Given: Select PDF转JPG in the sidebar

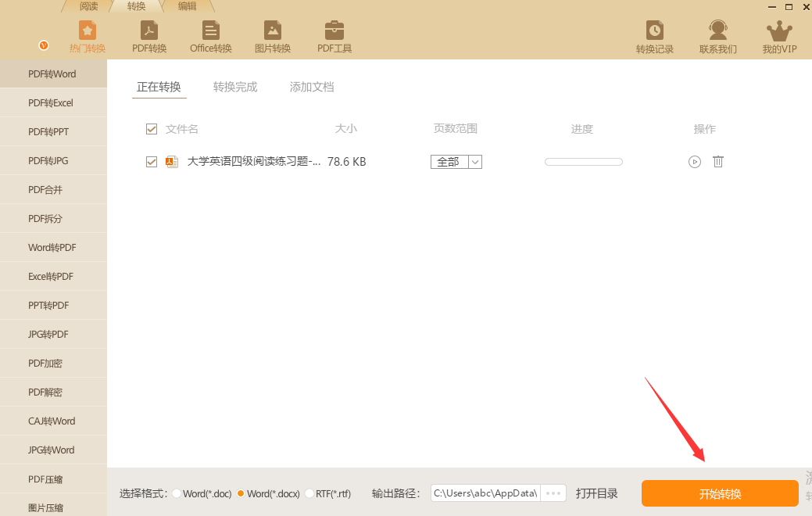Looking at the screenshot, I should (53, 160).
